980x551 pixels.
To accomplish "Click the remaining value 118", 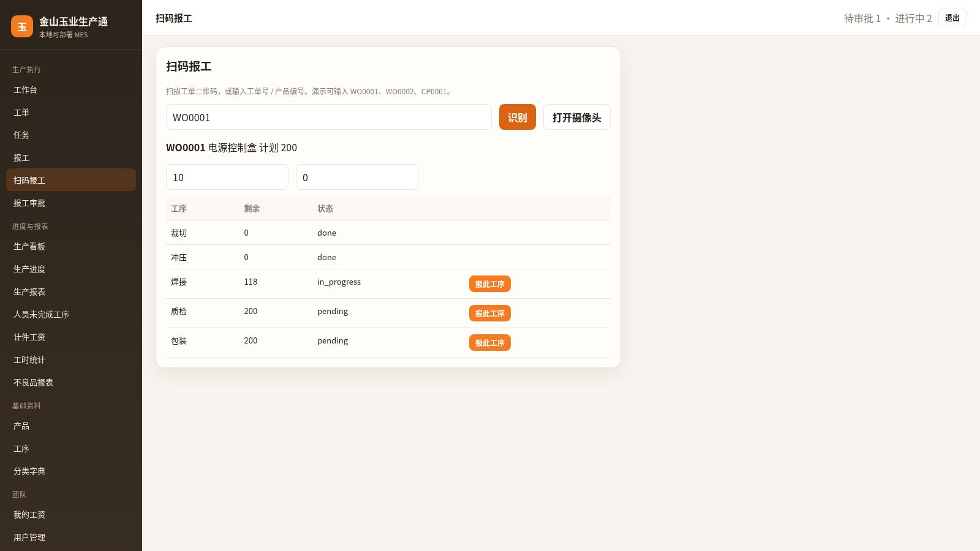I will click(x=251, y=282).
